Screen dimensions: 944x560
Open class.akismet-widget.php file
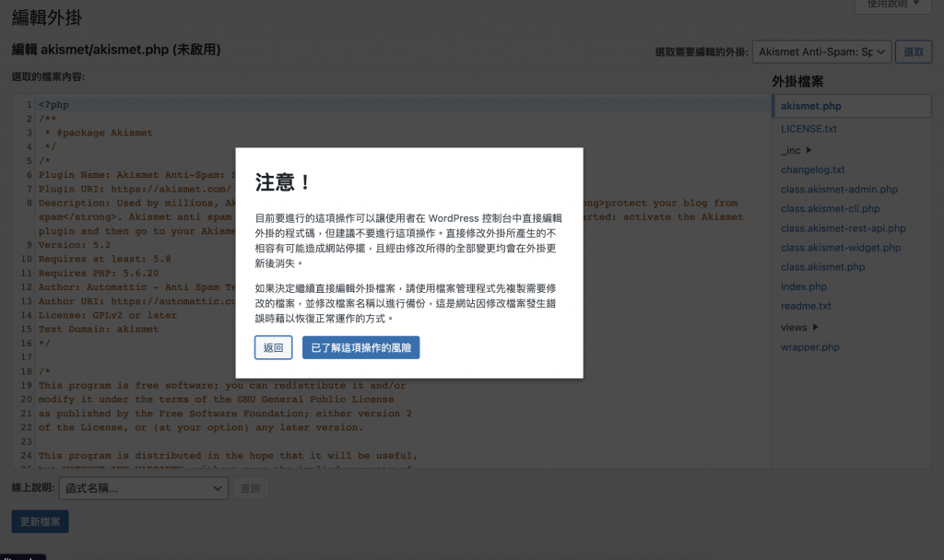tap(841, 248)
